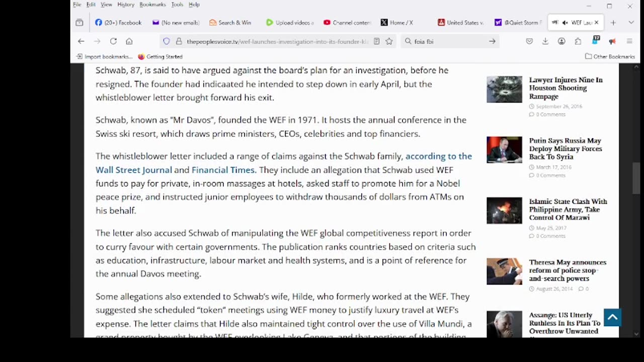Screen dimensions: 644x362
Task: Click the thepeoplesvoice.tv address bar
Action: point(278,42)
